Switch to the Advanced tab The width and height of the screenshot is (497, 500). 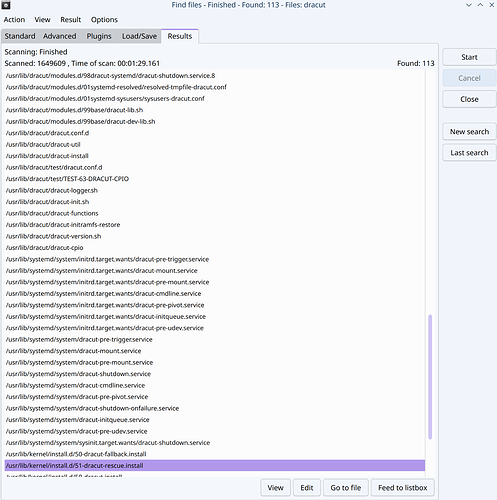[60, 36]
